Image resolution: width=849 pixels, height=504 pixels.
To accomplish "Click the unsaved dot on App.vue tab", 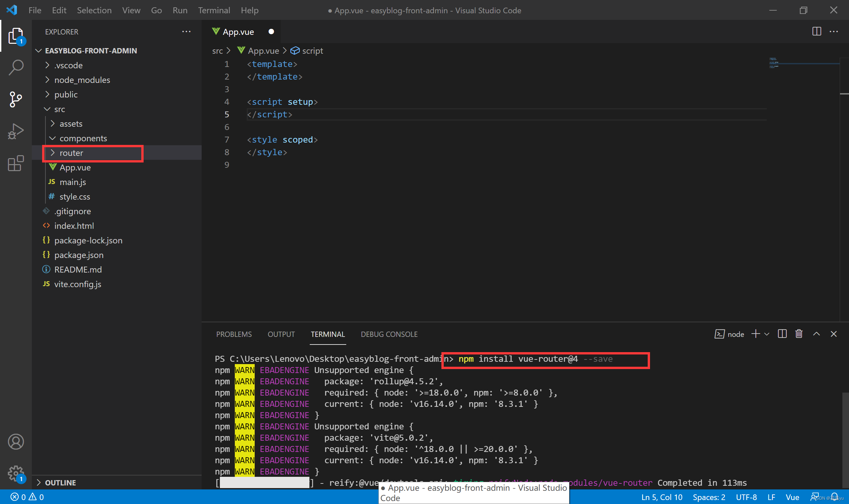I will point(271,31).
